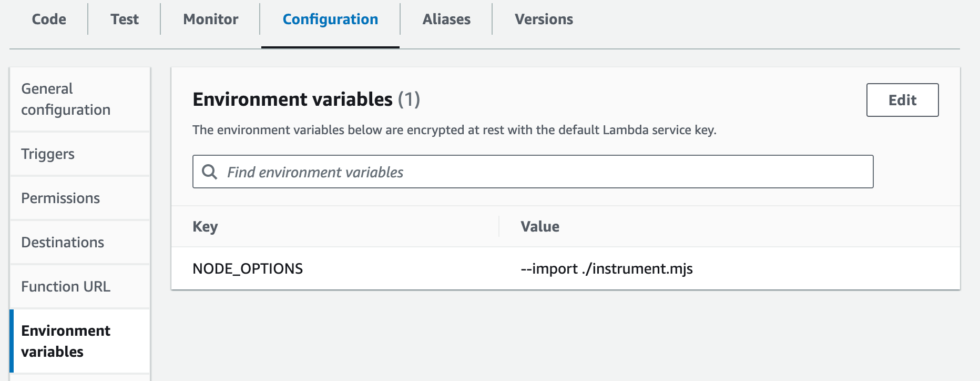This screenshot has height=381, width=980.
Task: Go to the Monitor tab
Action: tap(210, 19)
